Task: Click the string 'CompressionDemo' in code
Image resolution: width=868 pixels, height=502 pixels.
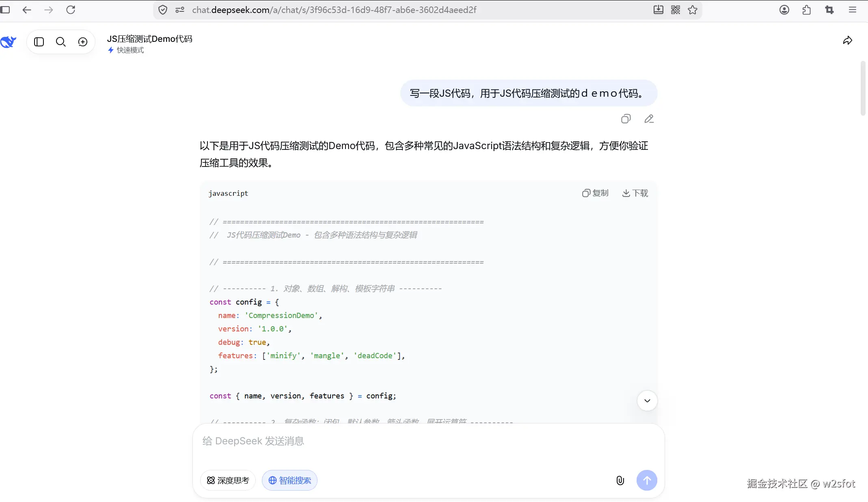Action: click(281, 316)
